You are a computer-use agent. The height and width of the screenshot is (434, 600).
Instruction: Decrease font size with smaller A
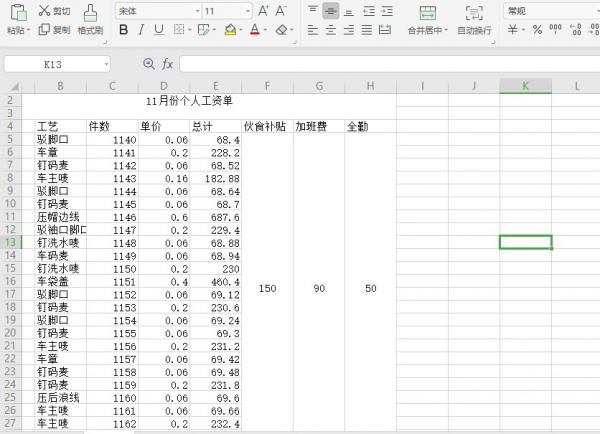280,11
